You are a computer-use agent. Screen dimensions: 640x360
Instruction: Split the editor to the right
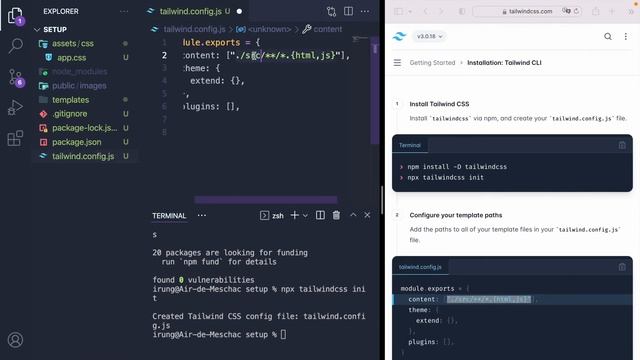click(x=348, y=11)
